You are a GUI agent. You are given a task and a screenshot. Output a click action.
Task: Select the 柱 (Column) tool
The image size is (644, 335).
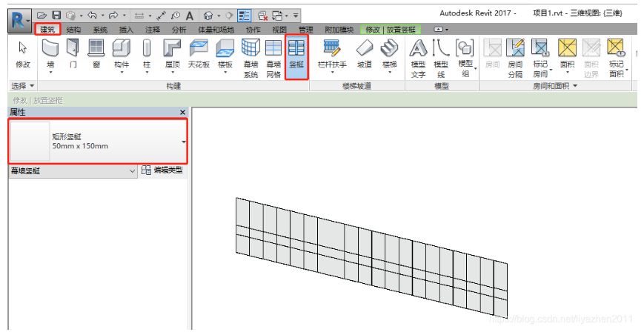(x=147, y=56)
